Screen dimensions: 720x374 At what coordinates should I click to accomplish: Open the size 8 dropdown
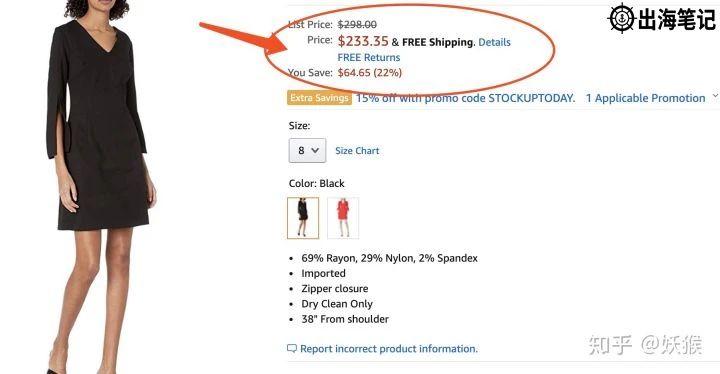[307, 150]
